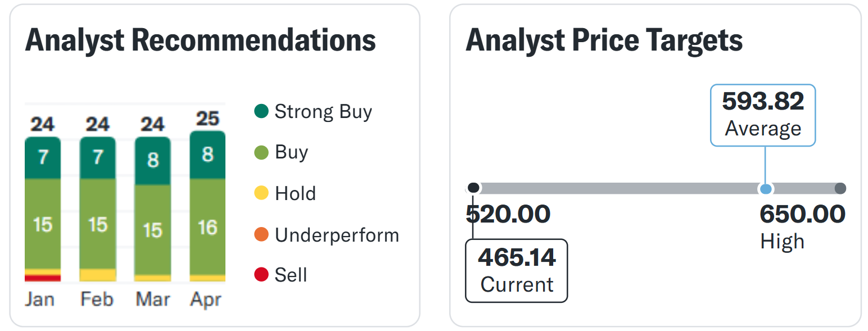
Task: Click the red Sell legend dot
Action: coord(261,275)
